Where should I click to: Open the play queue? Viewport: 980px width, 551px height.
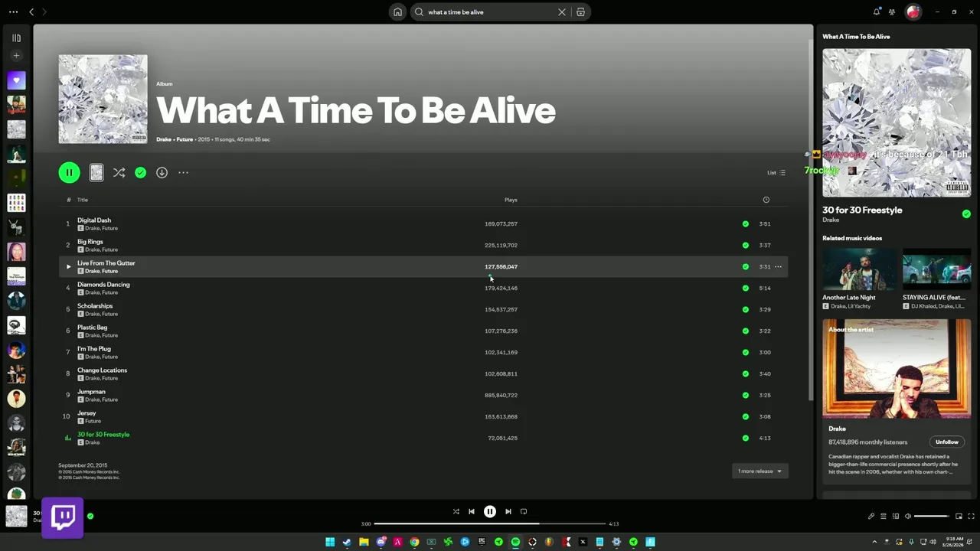pyautogui.click(x=884, y=517)
